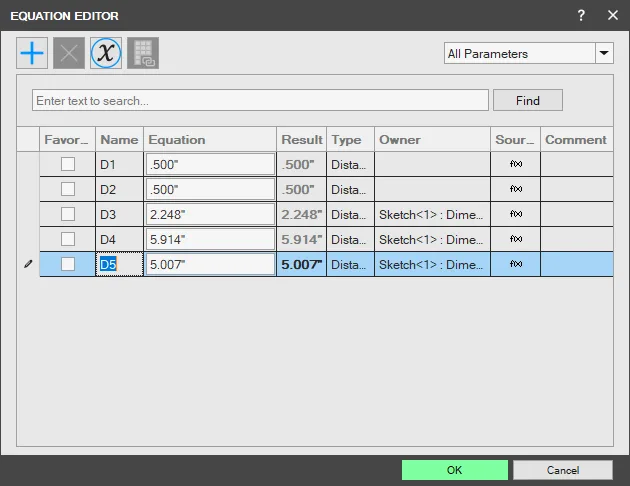Click the blue plus add equation icon
The height and width of the screenshot is (486, 630).
point(32,53)
